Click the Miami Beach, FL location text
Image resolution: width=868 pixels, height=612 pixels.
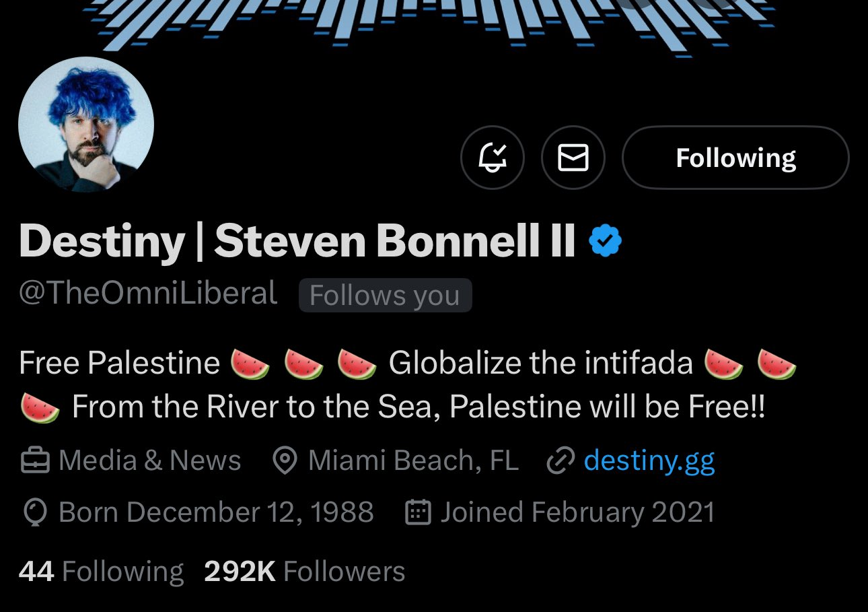(413, 461)
